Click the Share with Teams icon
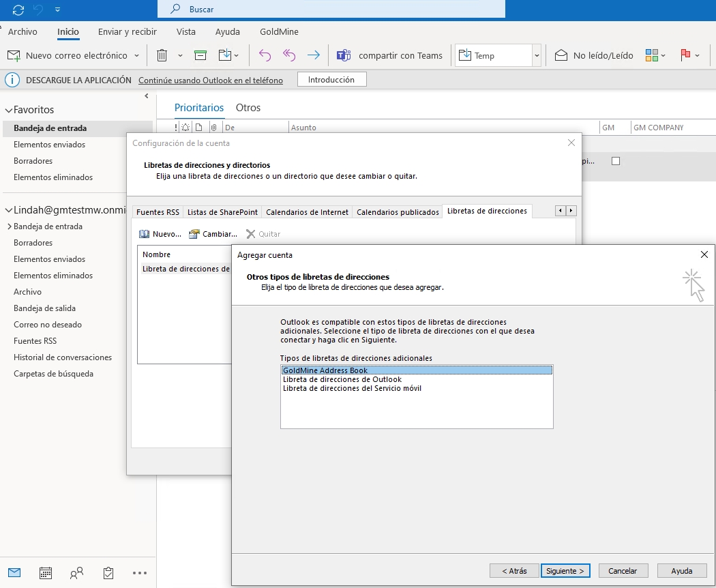 pyautogui.click(x=344, y=55)
